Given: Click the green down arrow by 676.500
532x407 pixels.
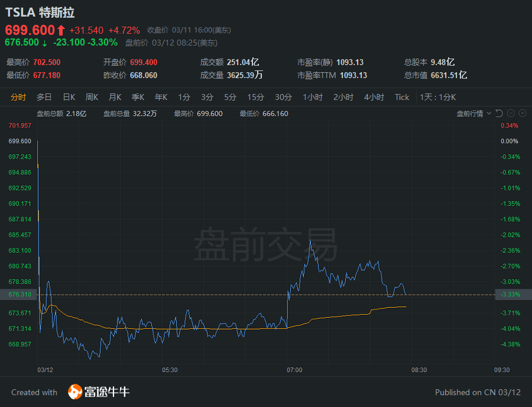Looking at the screenshot, I should (44, 43).
